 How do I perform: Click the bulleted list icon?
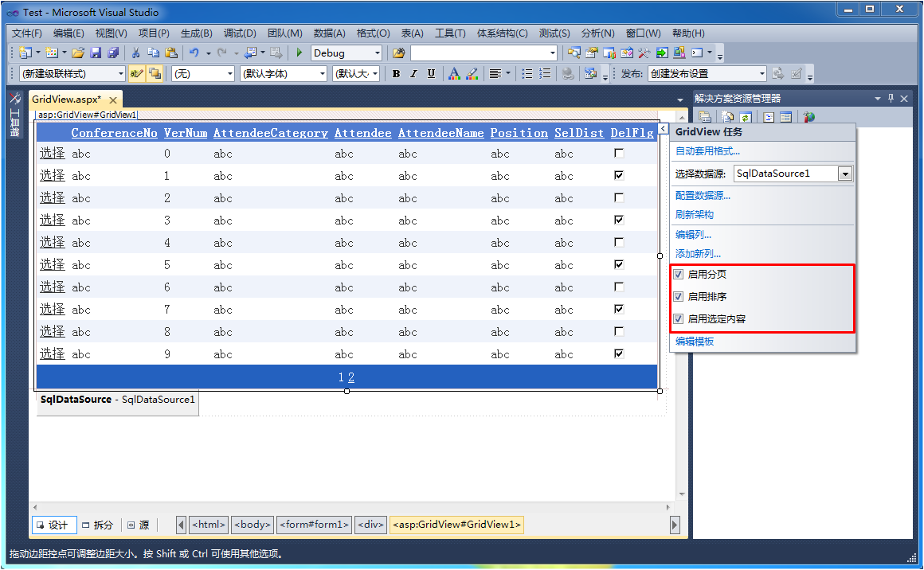click(527, 73)
